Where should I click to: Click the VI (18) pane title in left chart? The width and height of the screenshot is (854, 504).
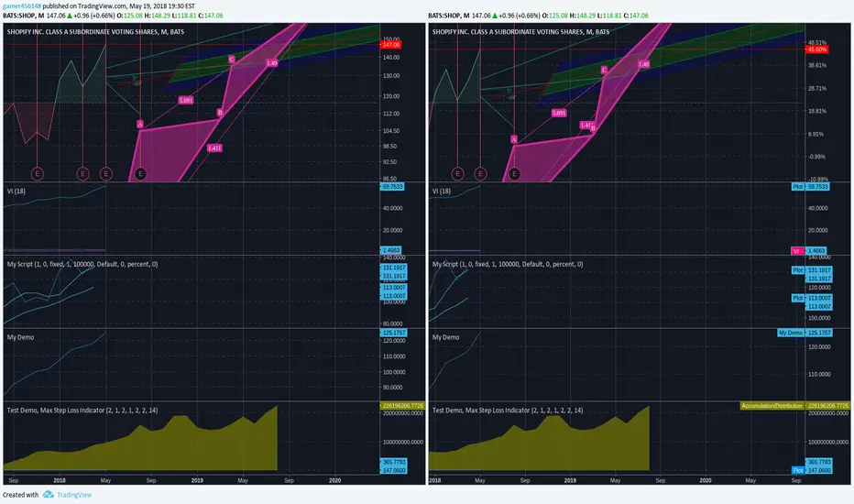click(x=16, y=191)
